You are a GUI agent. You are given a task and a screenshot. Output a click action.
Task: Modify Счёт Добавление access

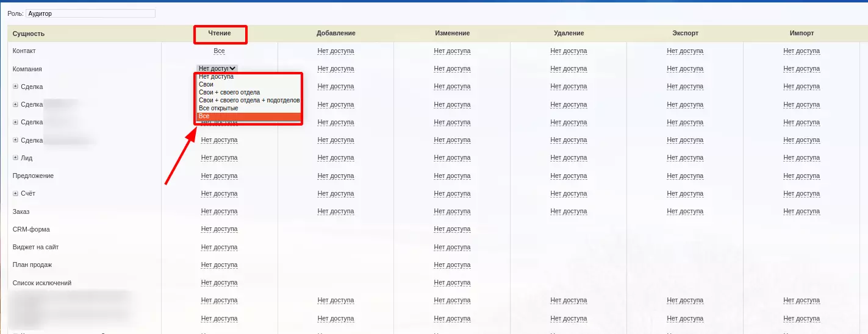(335, 194)
